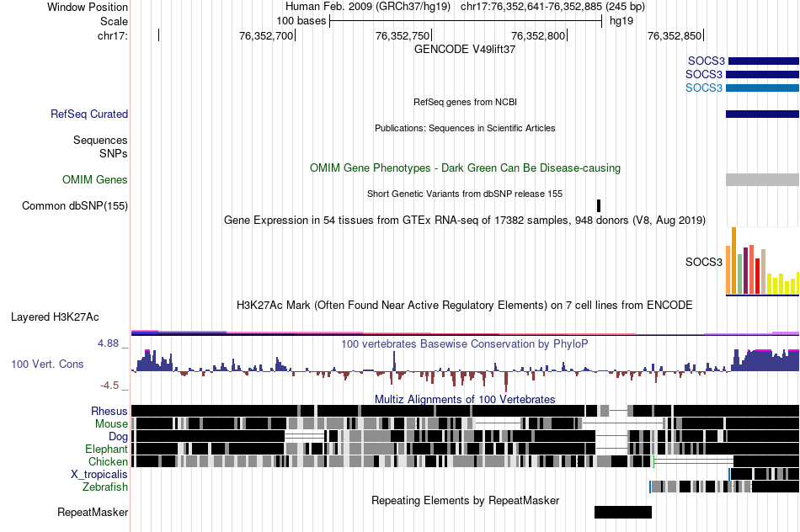Click the 'Rhesus' alignment label
The height and width of the screenshot is (532, 800).
[x=109, y=411]
